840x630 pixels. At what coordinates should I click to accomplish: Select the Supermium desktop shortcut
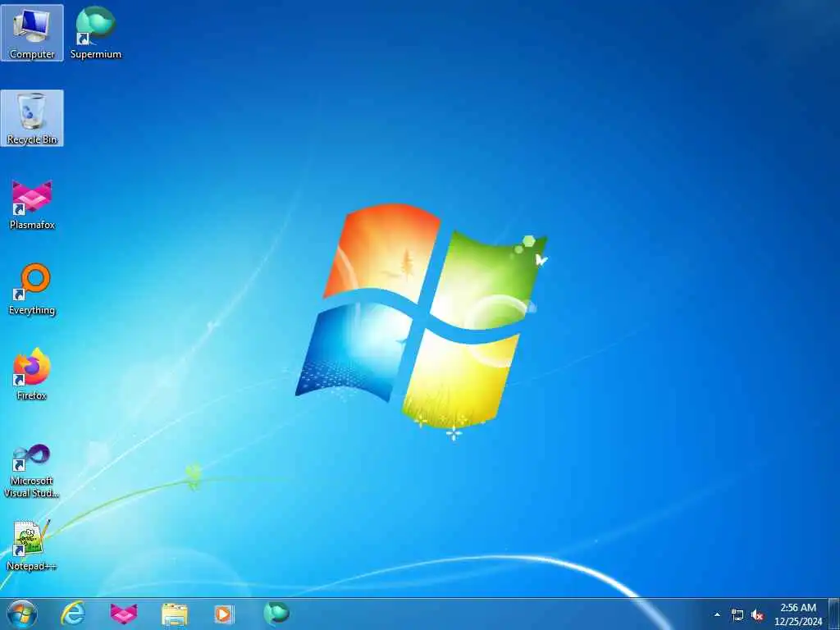coord(96,33)
